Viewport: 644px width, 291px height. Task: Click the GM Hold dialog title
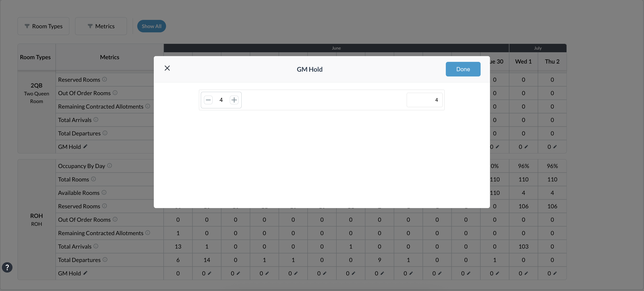pos(310,70)
